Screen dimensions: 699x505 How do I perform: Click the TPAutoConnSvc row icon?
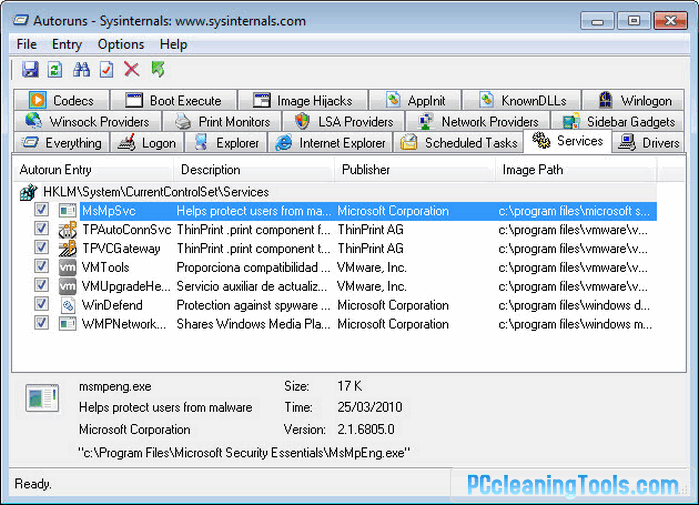(68, 230)
